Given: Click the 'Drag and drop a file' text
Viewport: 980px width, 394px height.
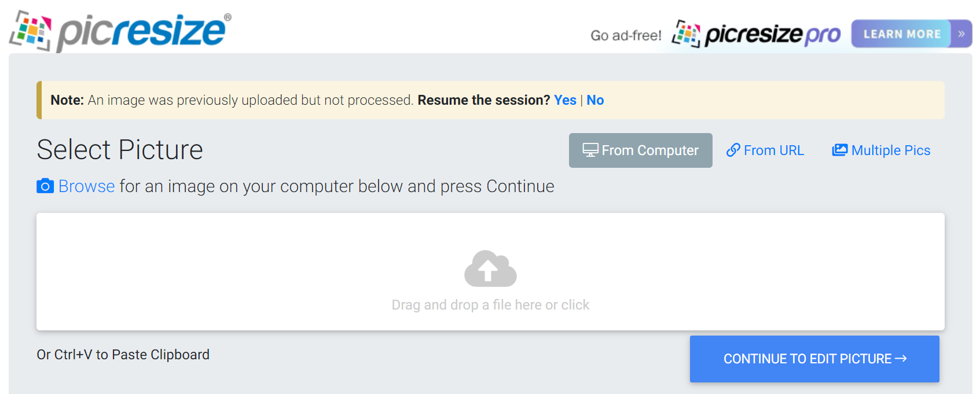Looking at the screenshot, I should 490,305.
